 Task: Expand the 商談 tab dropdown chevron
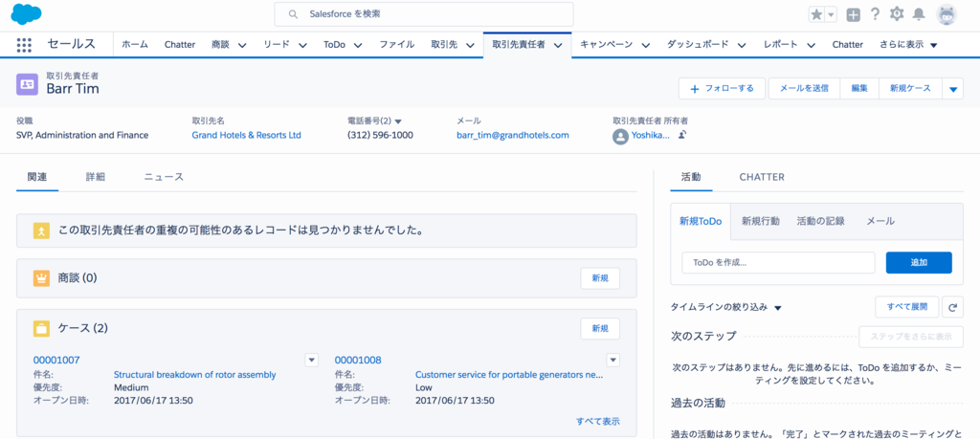[x=242, y=45]
